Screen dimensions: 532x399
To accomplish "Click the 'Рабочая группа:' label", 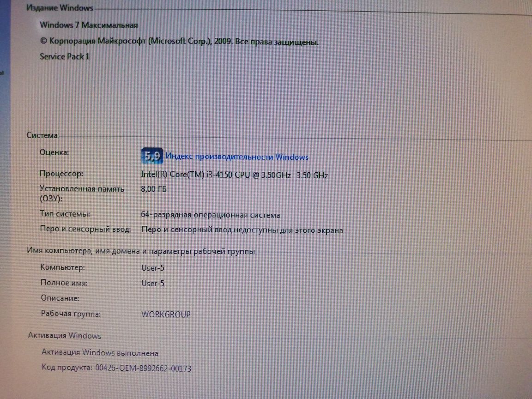I will click(71, 314).
